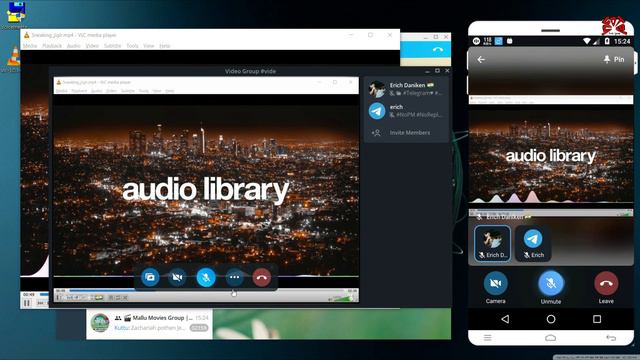Open Tools menu in outer VLC window
The height and width of the screenshot is (360, 640).
pos(132,46)
